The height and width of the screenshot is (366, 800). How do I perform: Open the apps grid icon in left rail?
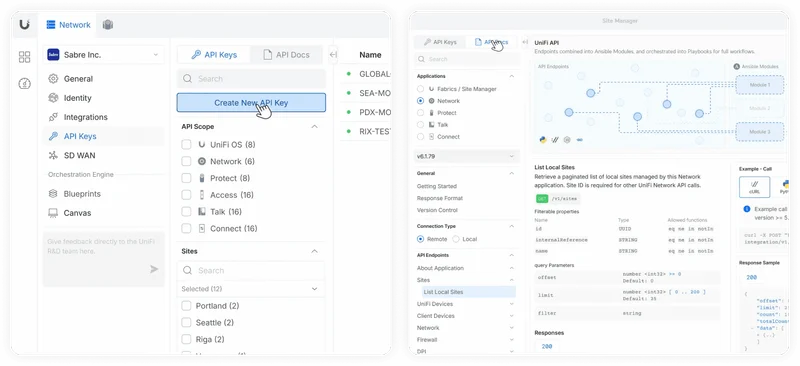24,57
